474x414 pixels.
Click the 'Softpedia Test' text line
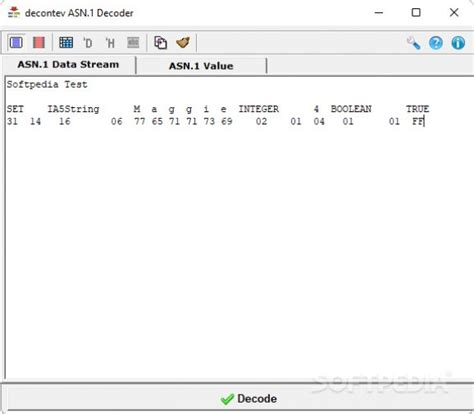[x=47, y=84]
